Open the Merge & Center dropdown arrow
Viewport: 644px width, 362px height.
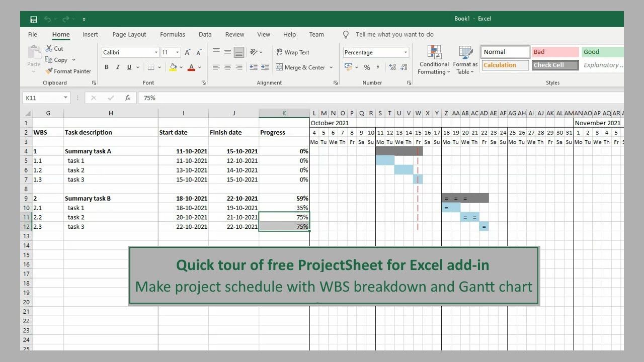pos(331,67)
